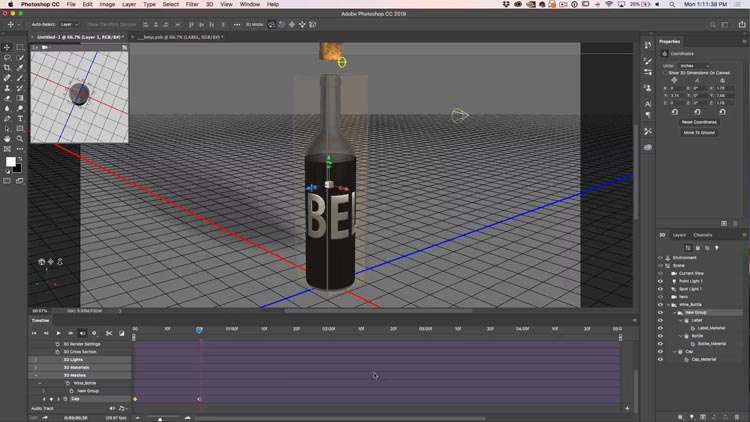Click the Scale 3D camera mode icon
750x422 pixels.
pos(313,24)
